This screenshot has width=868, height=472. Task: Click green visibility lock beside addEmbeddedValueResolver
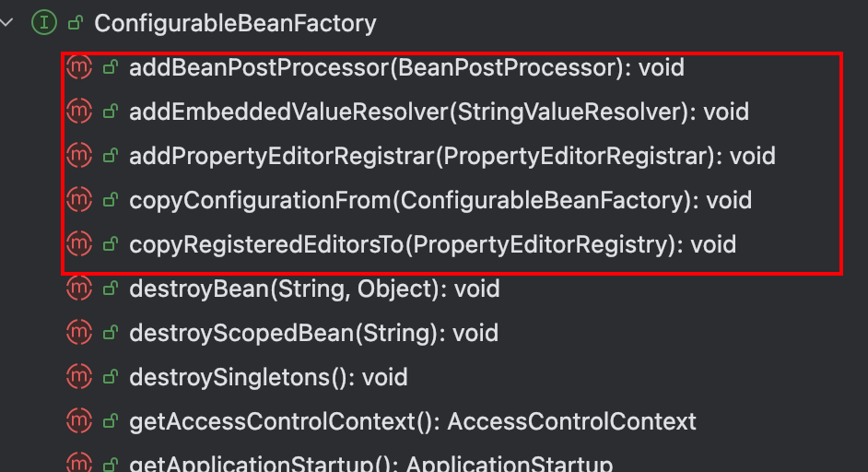click(x=110, y=112)
